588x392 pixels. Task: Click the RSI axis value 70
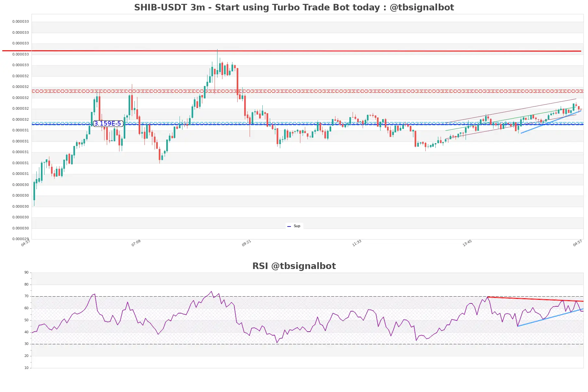click(x=26, y=296)
